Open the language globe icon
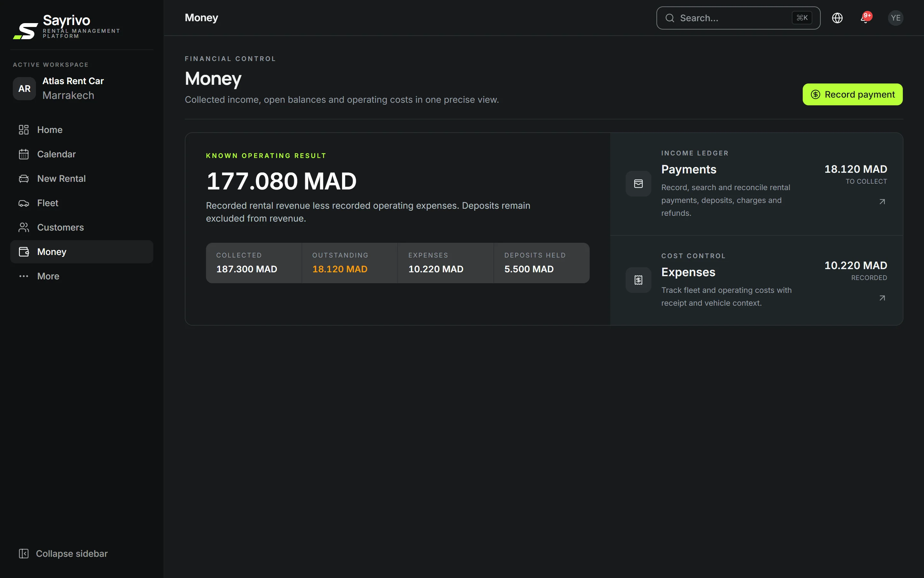The width and height of the screenshot is (924, 578). pos(837,18)
